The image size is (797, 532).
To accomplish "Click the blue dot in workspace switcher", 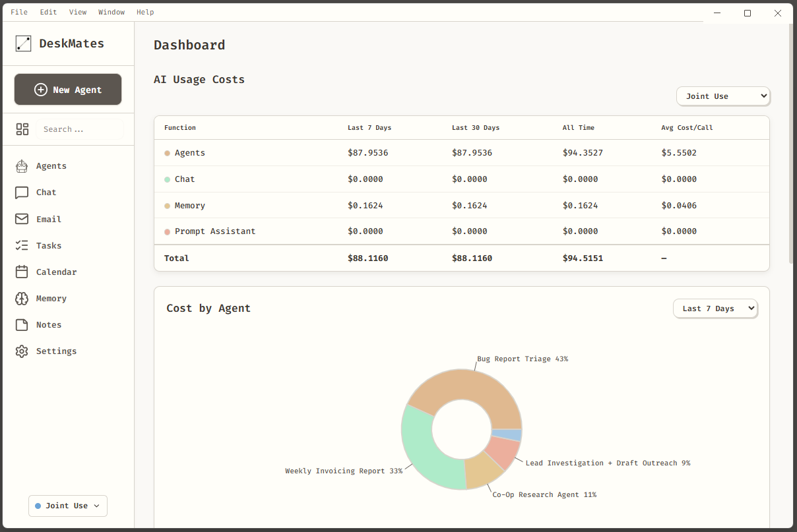I will coord(38,506).
